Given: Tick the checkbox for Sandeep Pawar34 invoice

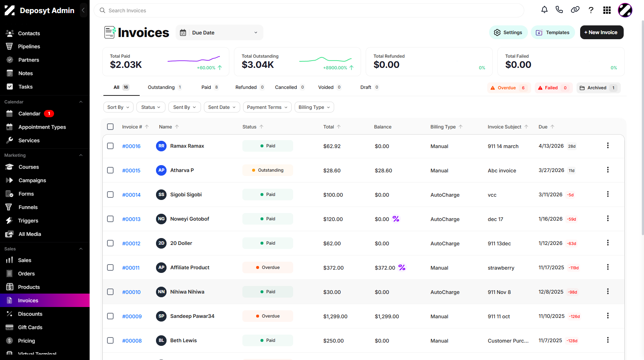Looking at the screenshot, I should click(110, 316).
